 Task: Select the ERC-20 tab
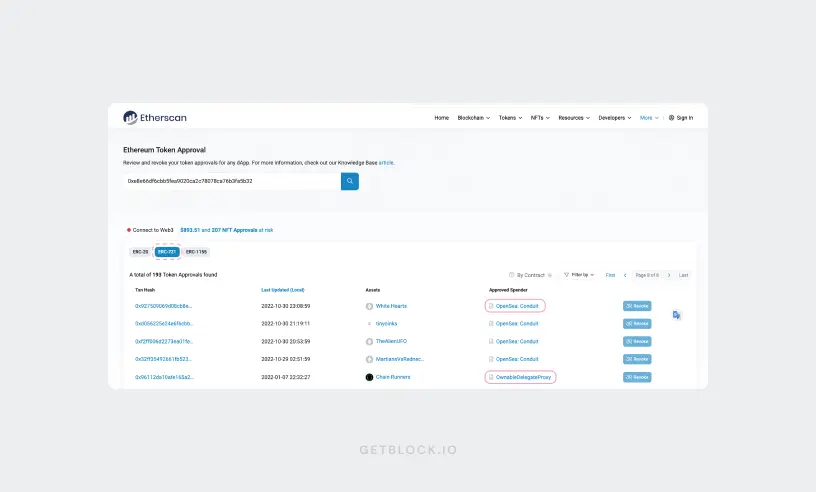pyautogui.click(x=141, y=252)
